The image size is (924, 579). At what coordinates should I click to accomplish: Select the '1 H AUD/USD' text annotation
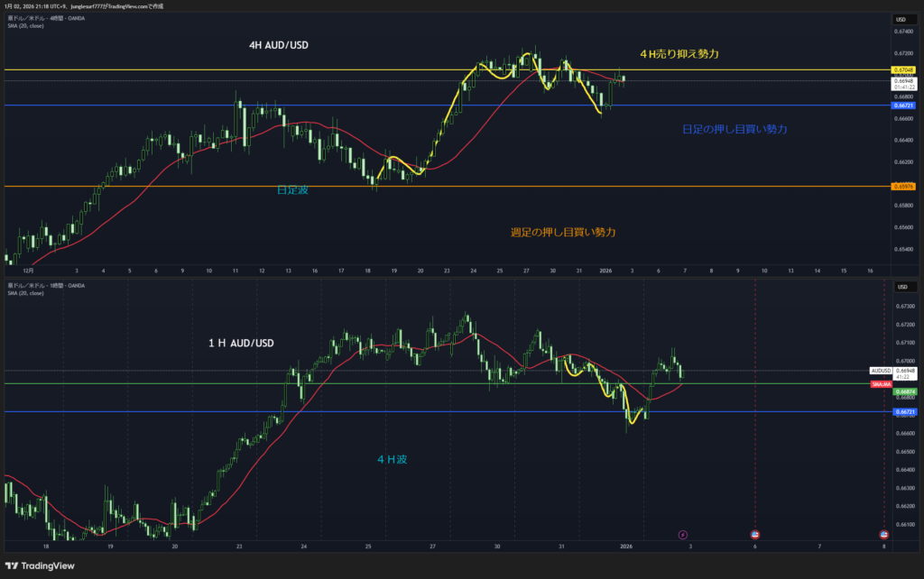click(x=241, y=343)
